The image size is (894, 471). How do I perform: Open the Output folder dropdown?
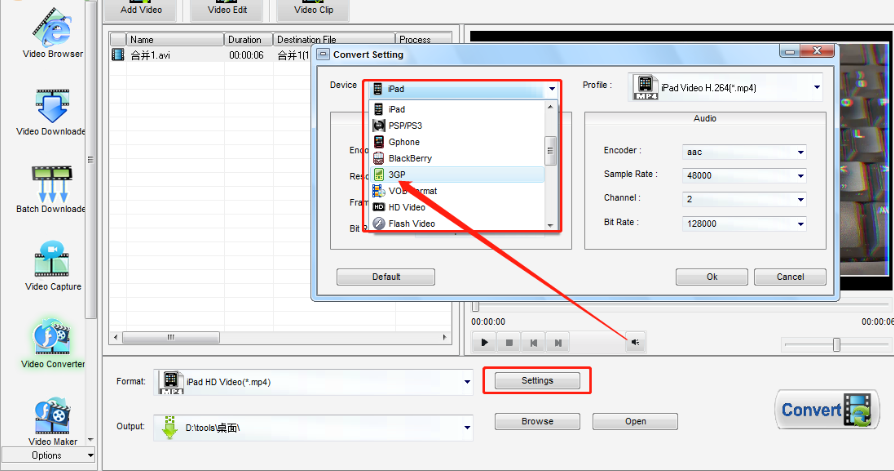[x=467, y=428]
